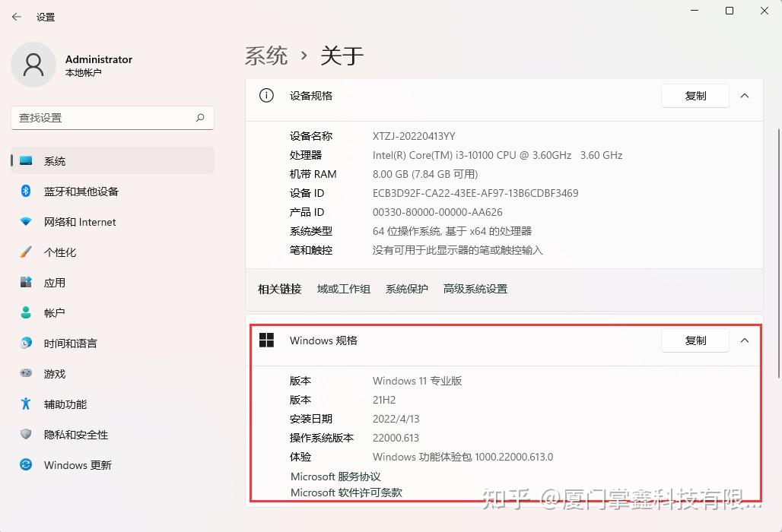782x532 pixels.
Task: Open Microsoft 服务协议 link
Action: click(335, 477)
